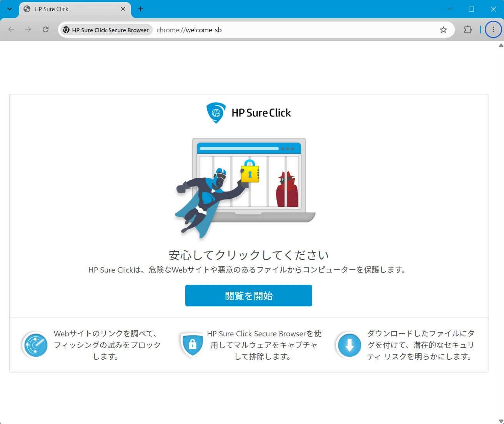
Task: Minimize the browser window
Action: (449, 9)
